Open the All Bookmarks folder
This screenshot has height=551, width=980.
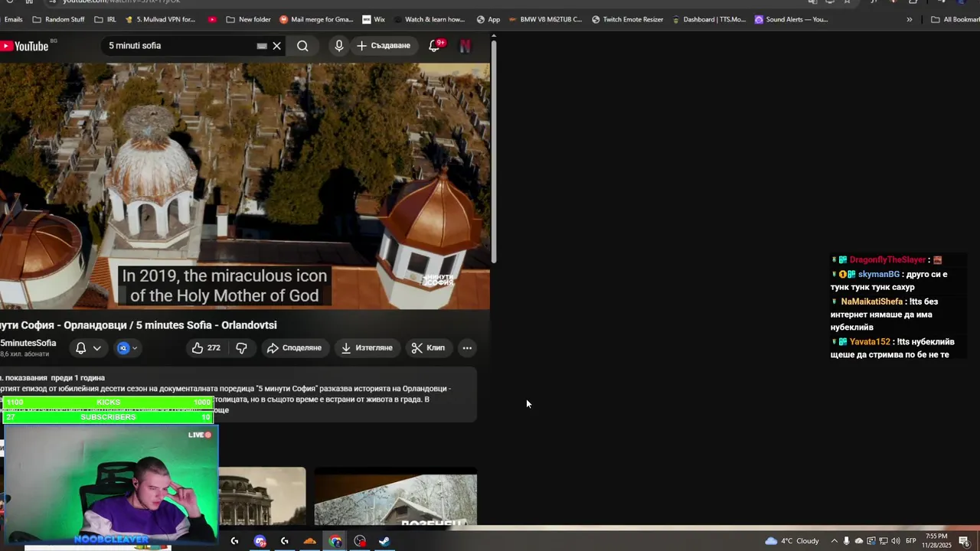click(x=954, y=20)
